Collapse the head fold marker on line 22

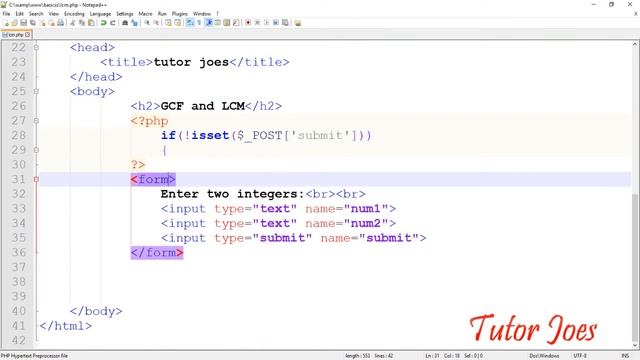[x=36, y=47]
